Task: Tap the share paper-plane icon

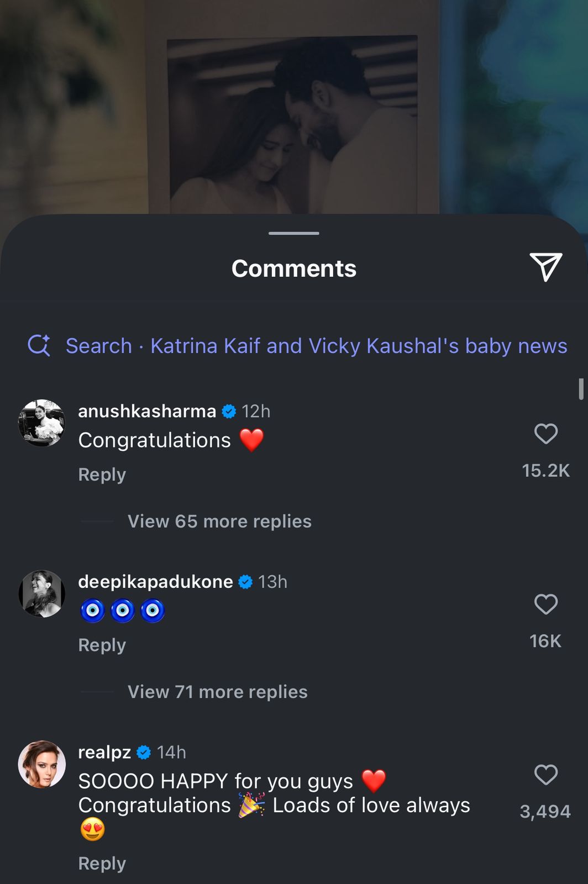Action: tap(545, 267)
